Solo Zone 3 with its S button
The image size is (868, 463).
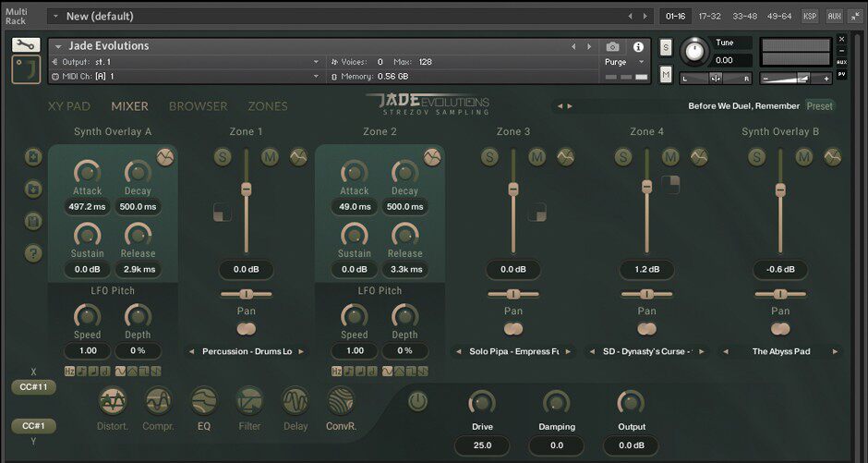pyautogui.click(x=489, y=157)
